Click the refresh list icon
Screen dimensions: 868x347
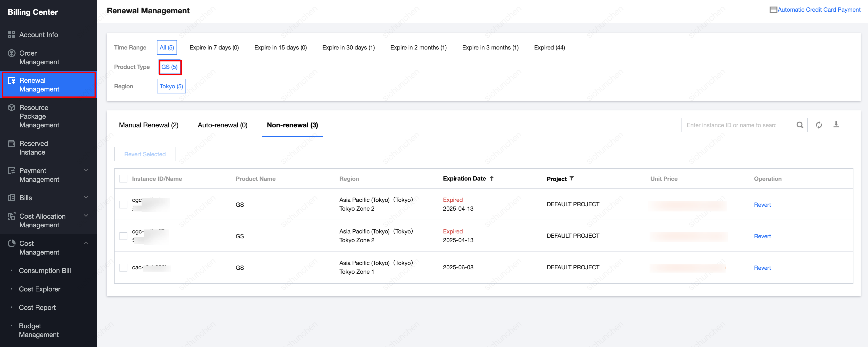[x=819, y=125]
